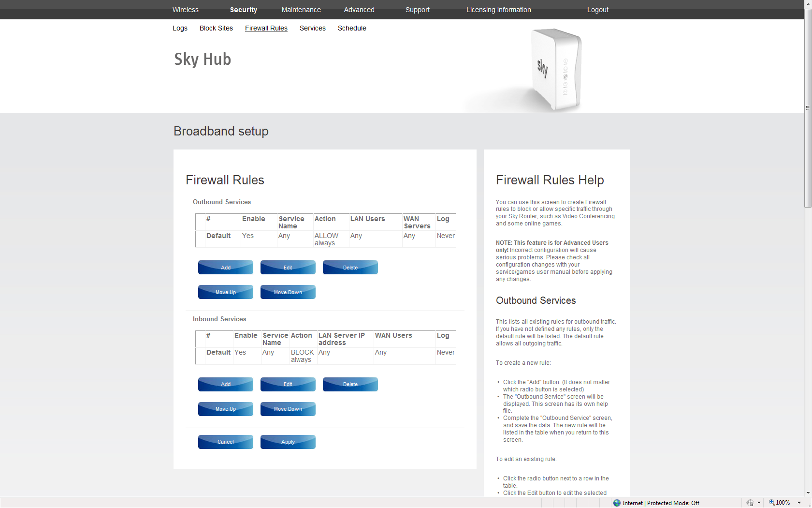Open the Security menu

(244, 10)
